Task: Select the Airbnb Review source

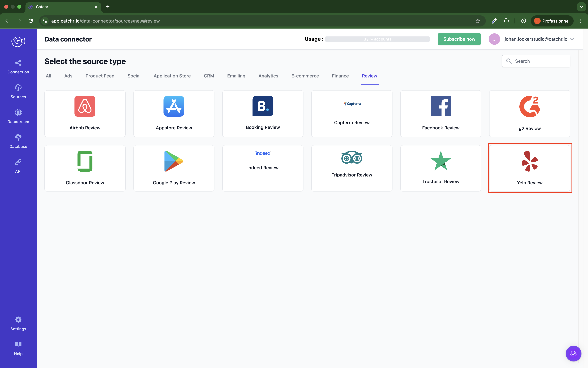Action: [x=85, y=114]
